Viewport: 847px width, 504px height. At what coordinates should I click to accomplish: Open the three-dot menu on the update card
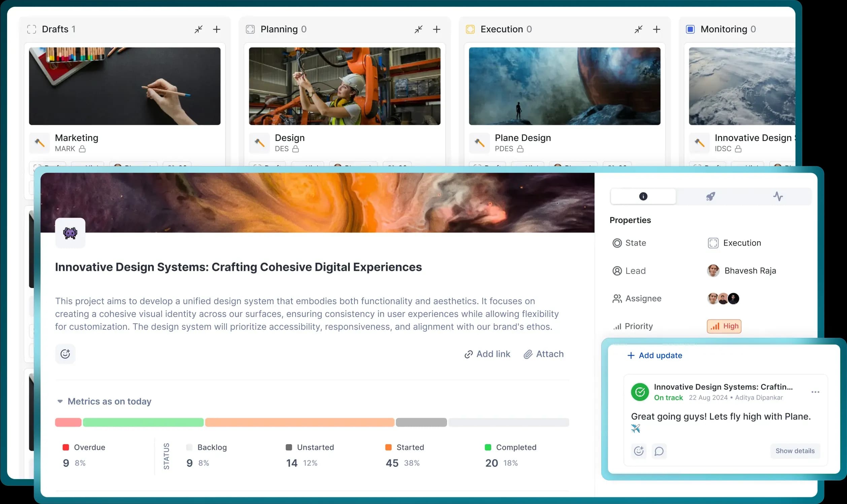tap(815, 392)
